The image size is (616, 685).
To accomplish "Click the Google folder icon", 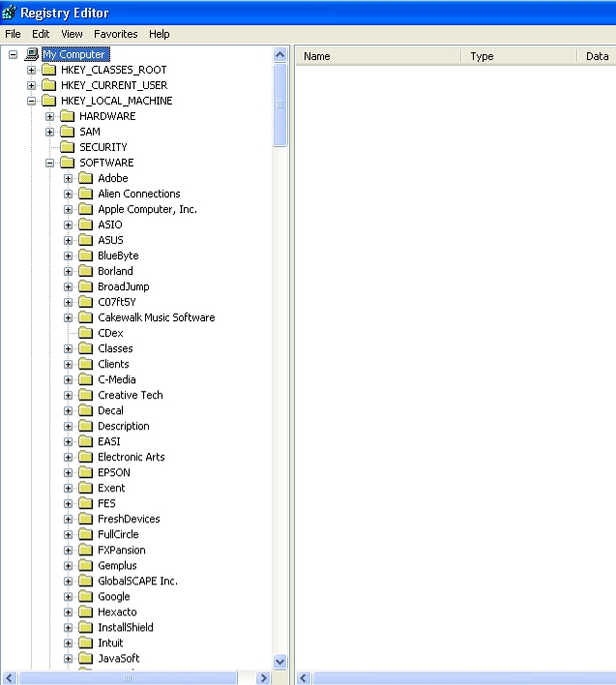I will tap(85, 597).
